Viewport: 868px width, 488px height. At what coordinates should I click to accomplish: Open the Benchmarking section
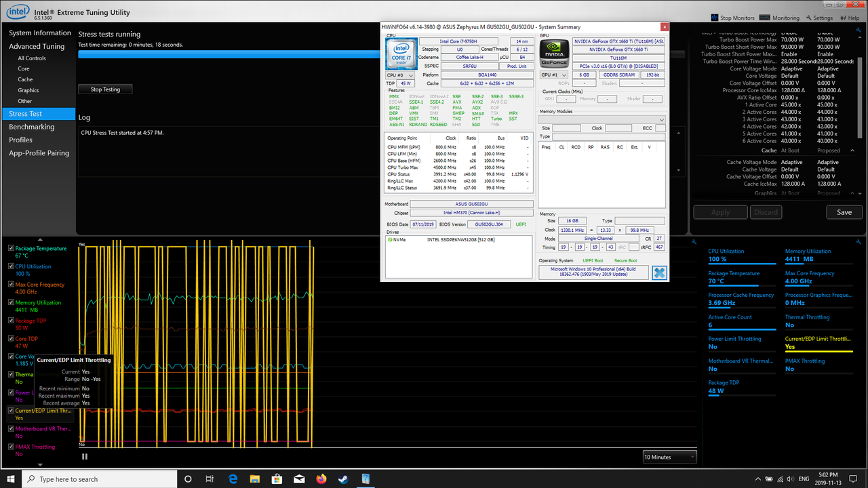tap(32, 127)
